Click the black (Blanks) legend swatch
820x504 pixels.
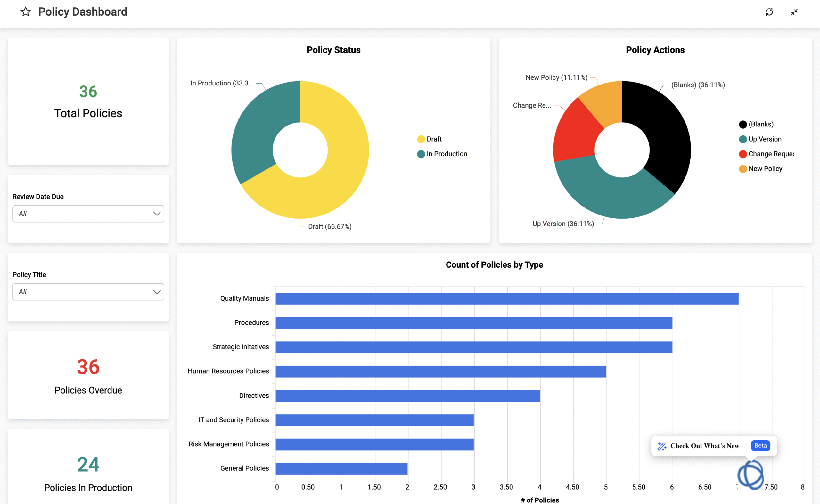click(742, 124)
